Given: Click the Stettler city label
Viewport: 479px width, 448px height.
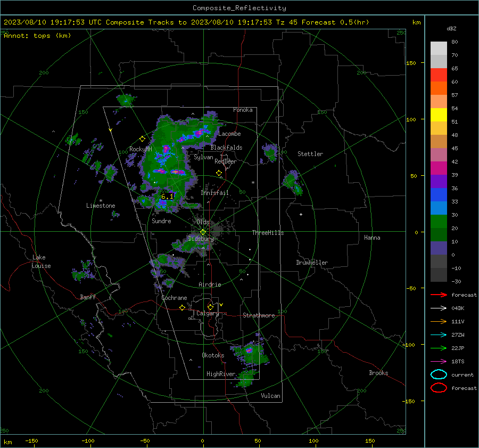Looking at the screenshot, I should click(x=310, y=154).
